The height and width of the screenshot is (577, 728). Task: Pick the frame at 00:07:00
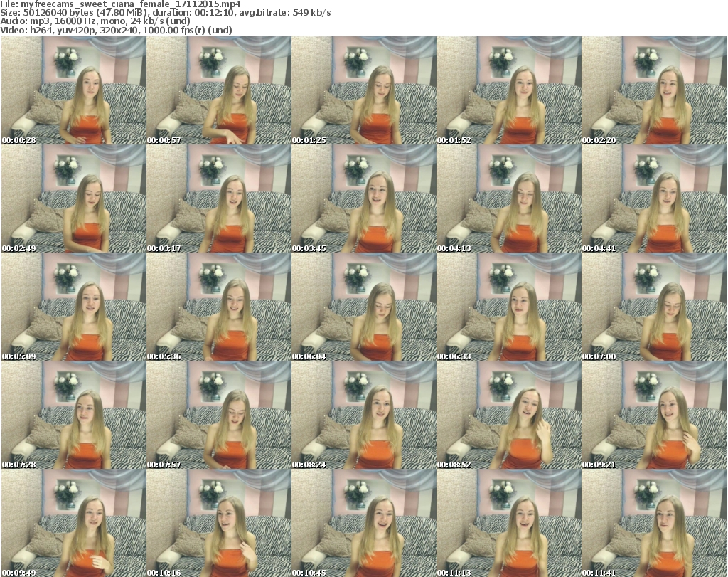654,307
